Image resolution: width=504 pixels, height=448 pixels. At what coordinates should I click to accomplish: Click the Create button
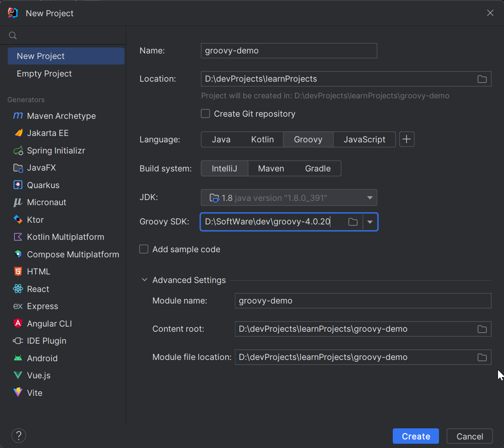[x=415, y=436]
